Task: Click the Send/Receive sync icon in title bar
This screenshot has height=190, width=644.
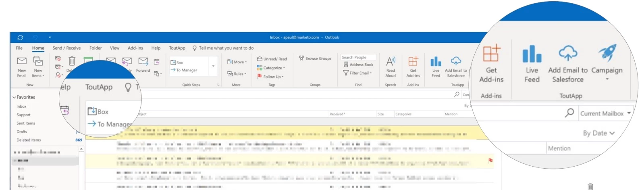Action: pyautogui.click(x=20, y=38)
